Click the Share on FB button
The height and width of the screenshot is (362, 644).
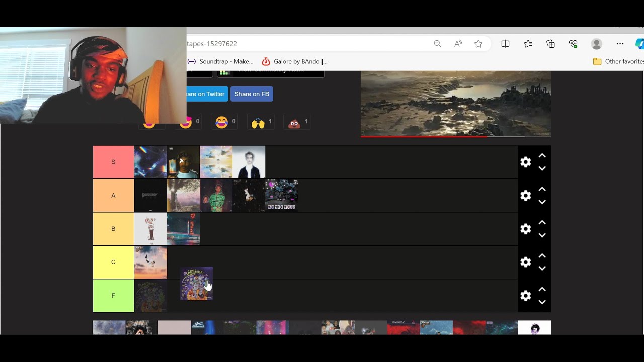click(252, 94)
